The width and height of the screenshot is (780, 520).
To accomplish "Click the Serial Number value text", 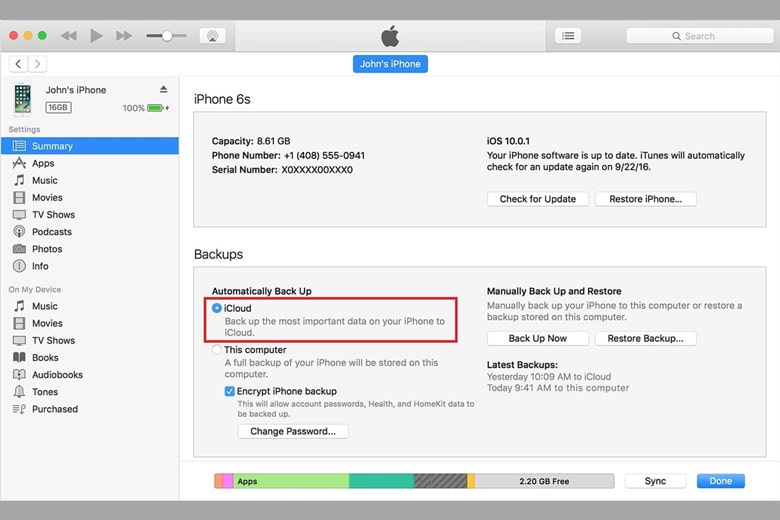I will coord(317,170).
